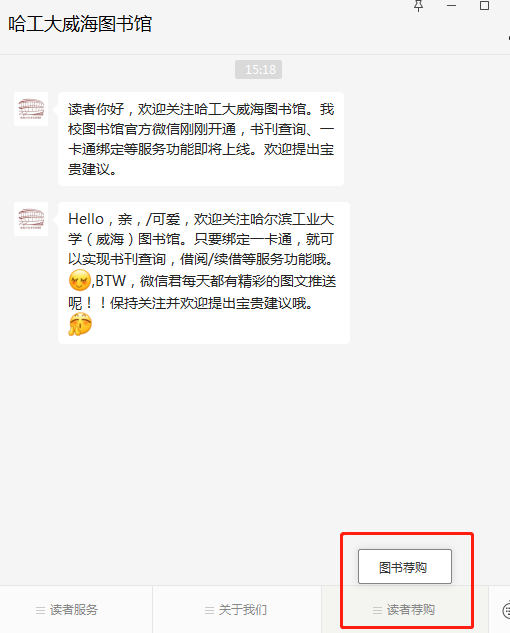The height and width of the screenshot is (633, 510).
Task: Click the list icon beside 关于我们
Action: coord(209,610)
